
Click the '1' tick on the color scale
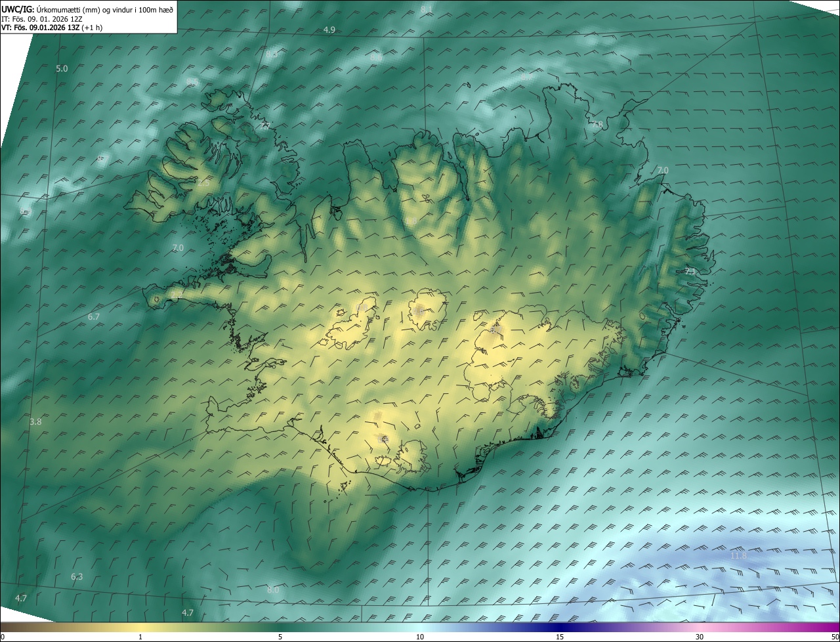click(x=140, y=637)
